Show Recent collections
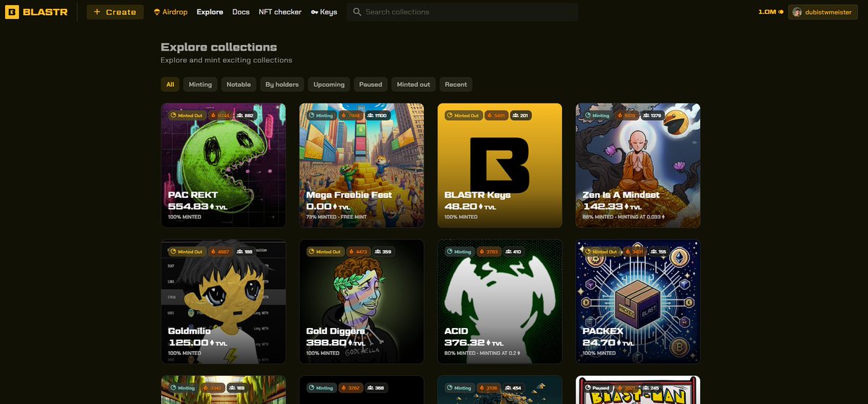The height and width of the screenshot is (404, 868). (456, 85)
